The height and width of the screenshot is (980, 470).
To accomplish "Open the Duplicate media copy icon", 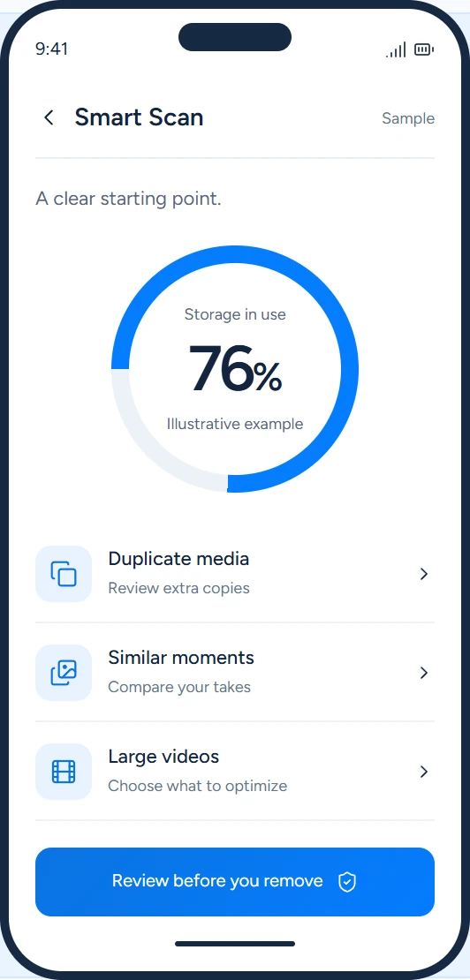I will [63, 574].
